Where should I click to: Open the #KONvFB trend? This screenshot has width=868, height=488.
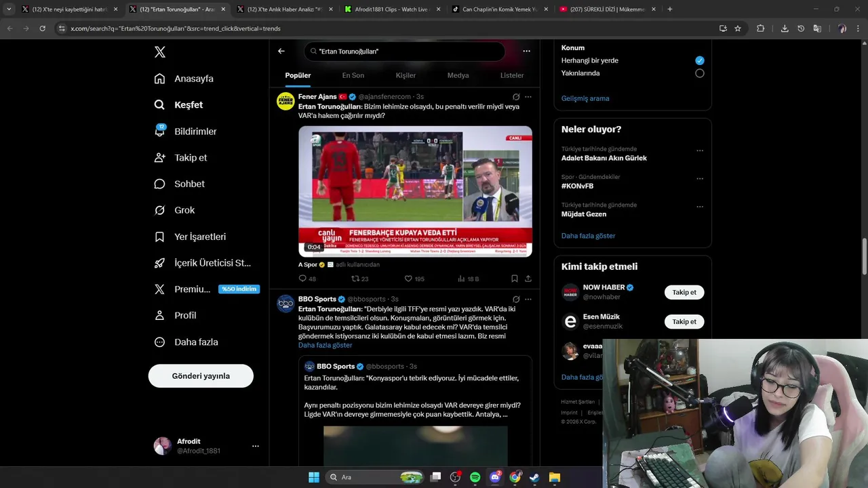click(577, 186)
